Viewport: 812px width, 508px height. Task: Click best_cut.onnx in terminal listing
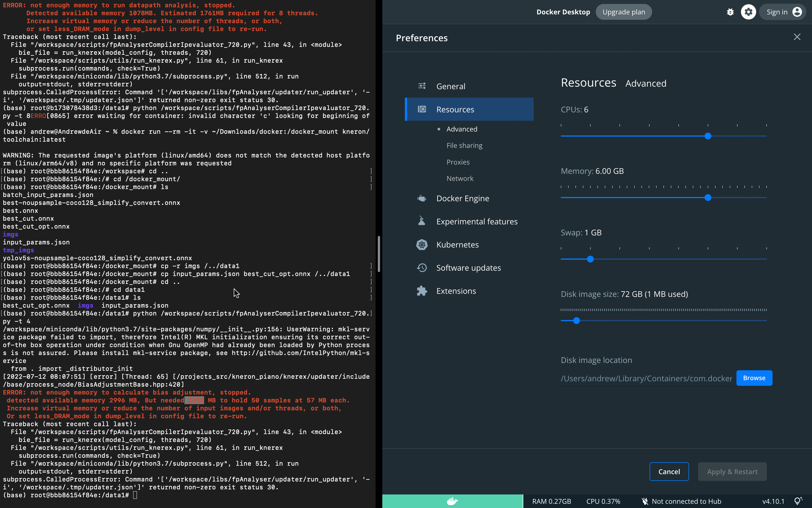(x=28, y=218)
